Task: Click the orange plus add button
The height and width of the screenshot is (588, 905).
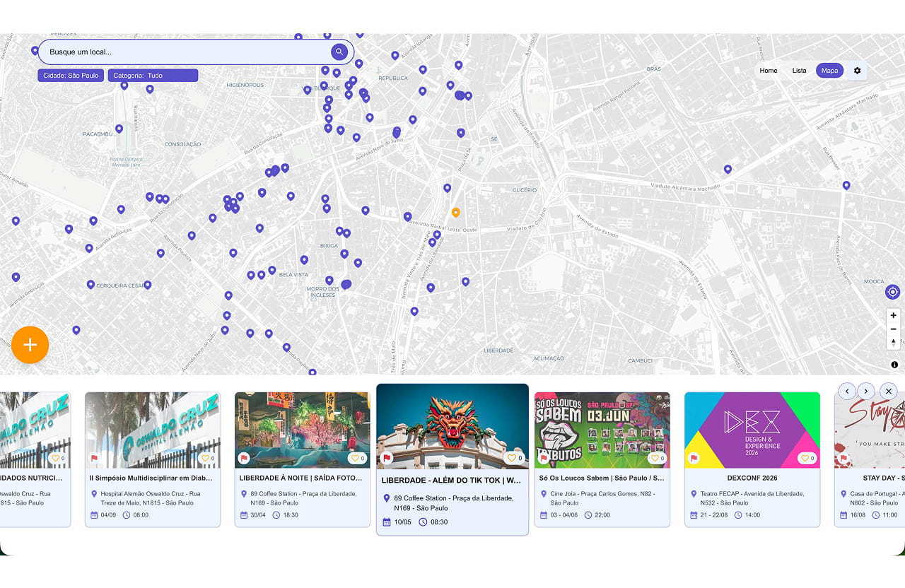Action: (x=30, y=345)
